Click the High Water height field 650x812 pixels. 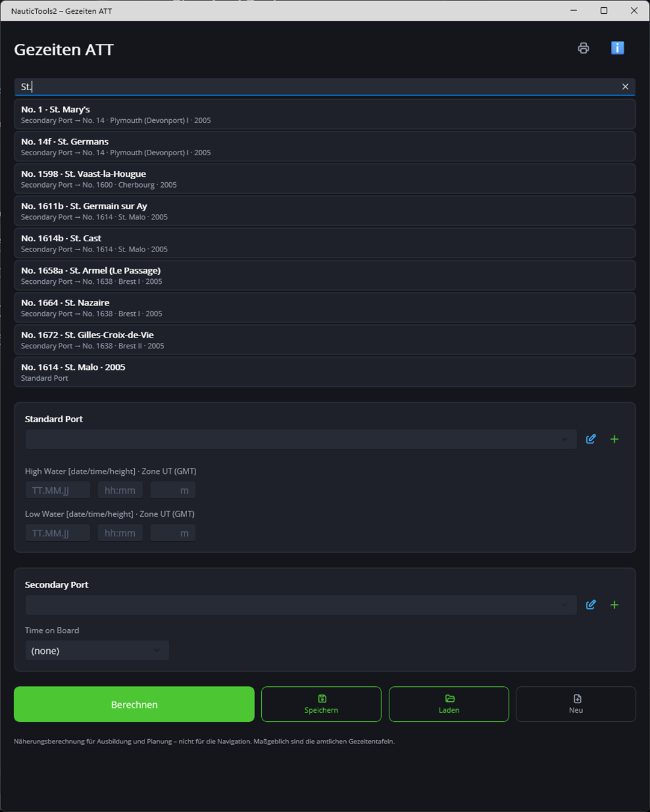click(x=173, y=490)
